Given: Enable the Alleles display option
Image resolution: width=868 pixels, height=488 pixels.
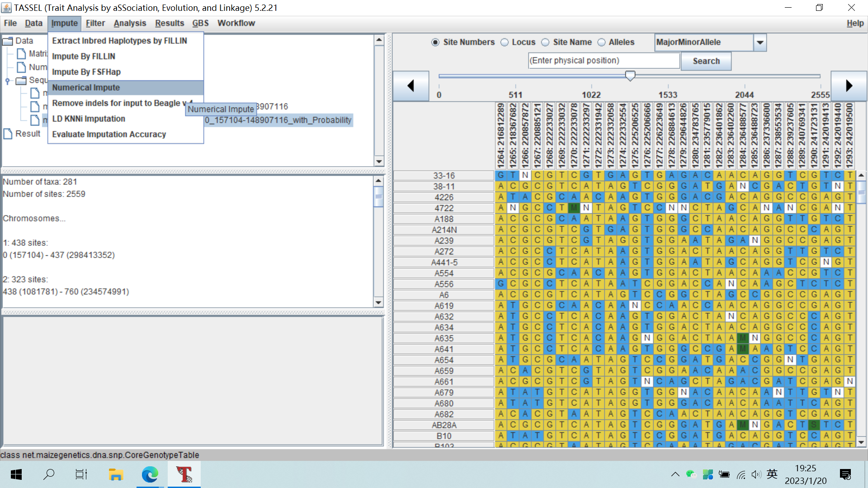Looking at the screenshot, I should (x=601, y=42).
